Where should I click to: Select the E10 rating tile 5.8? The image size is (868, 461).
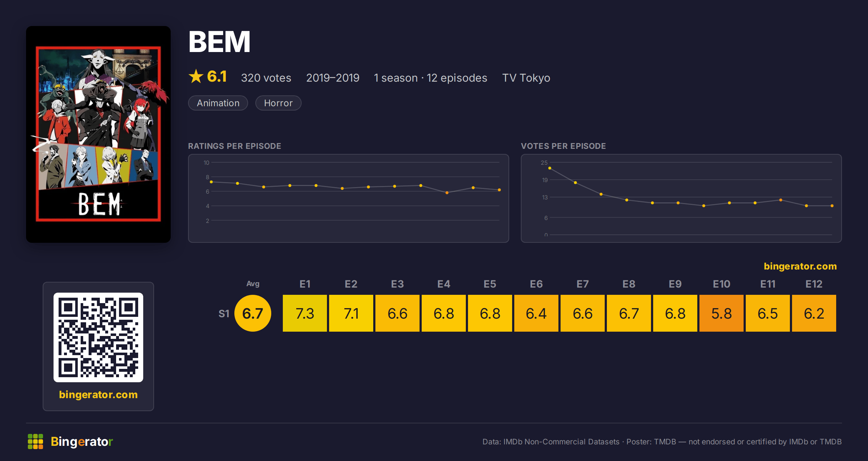(722, 313)
